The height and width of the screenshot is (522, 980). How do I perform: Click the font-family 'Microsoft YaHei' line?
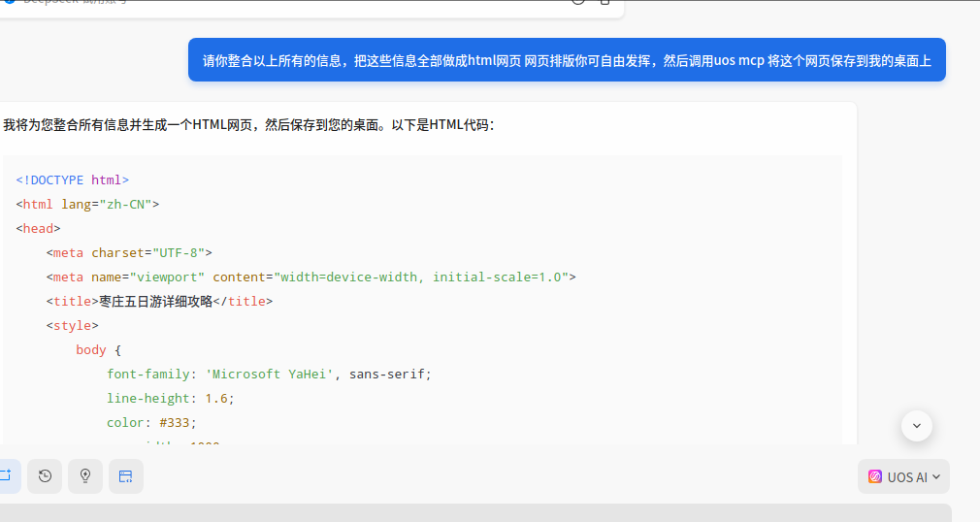pos(270,375)
